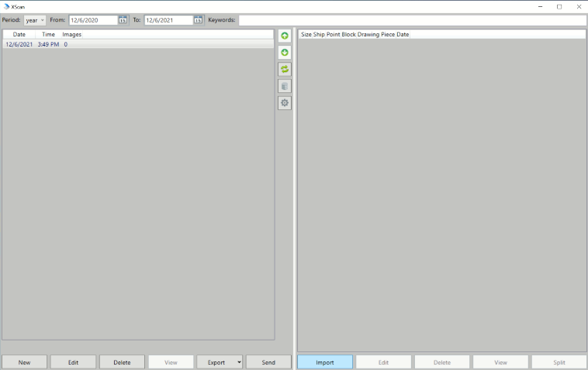Viewport: 588px width, 370px height.
Task: Click the green refresh arrows icon
Action: (285, 69)
